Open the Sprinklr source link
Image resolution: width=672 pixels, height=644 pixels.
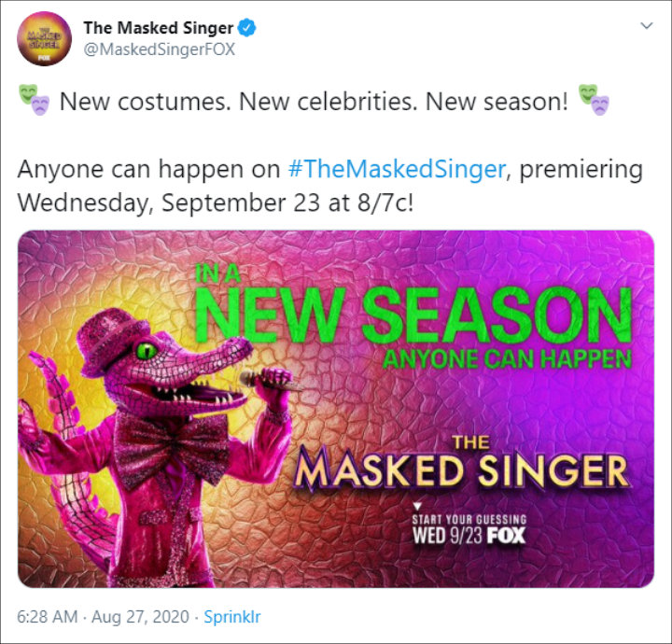pos(231,617)
